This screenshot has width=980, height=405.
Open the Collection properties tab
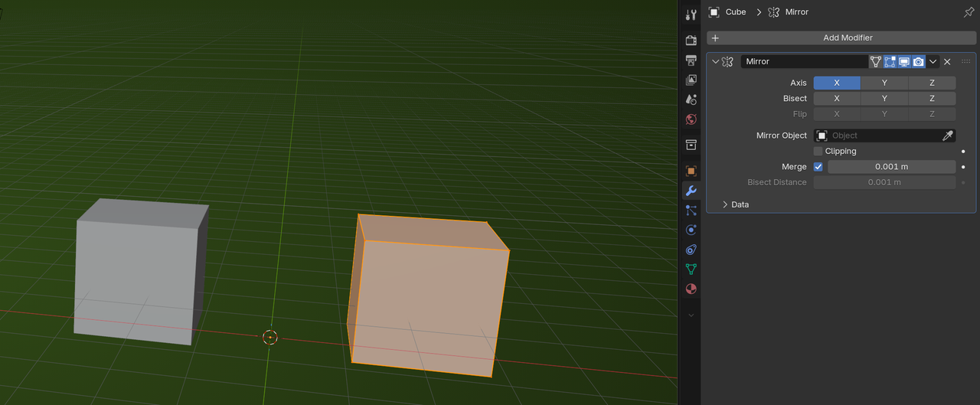(x=691, y=145)
